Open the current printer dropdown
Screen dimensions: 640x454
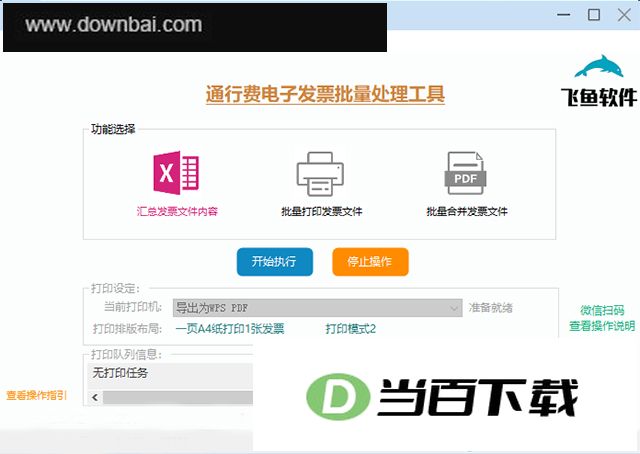(x=318, y=308)
